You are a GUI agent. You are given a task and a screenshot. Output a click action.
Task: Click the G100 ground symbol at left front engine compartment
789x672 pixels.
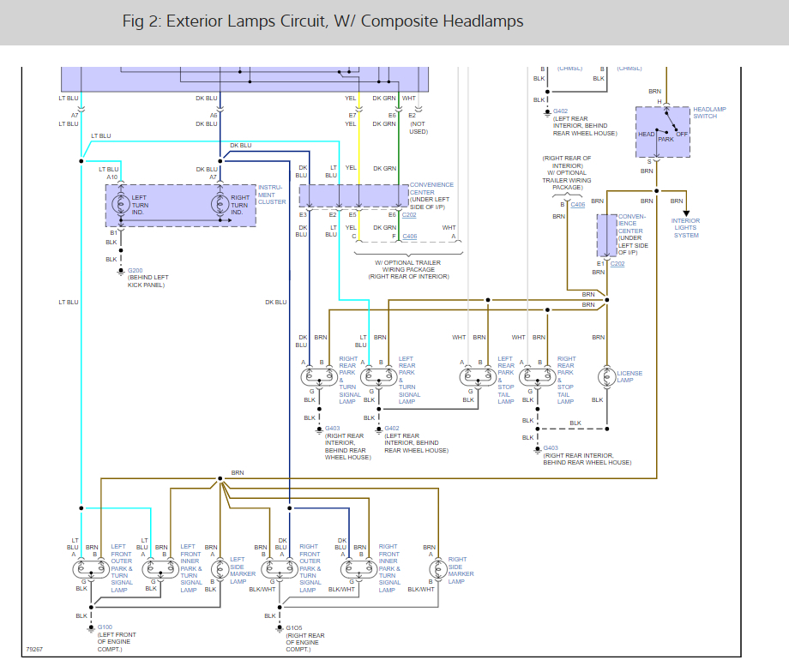click(91, 629)
